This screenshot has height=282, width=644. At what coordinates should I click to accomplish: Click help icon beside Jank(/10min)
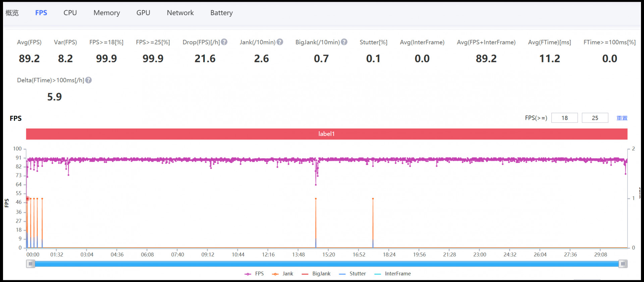(x=280, y=42)
